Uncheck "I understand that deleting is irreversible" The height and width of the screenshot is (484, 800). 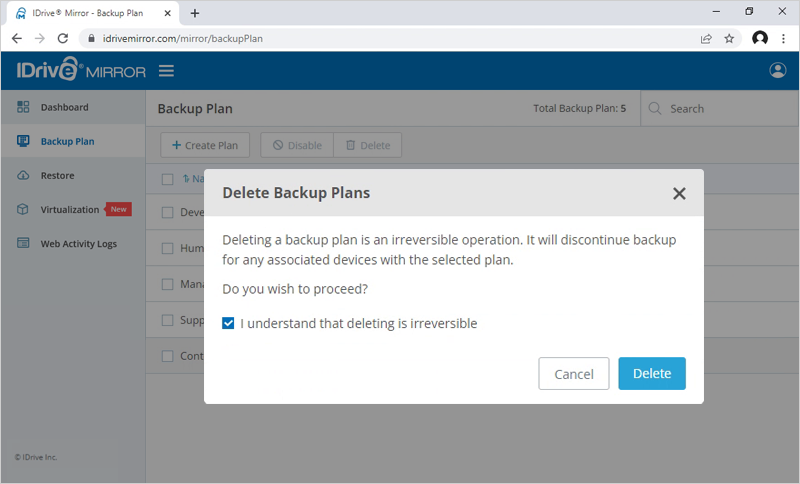coord(228,324)
